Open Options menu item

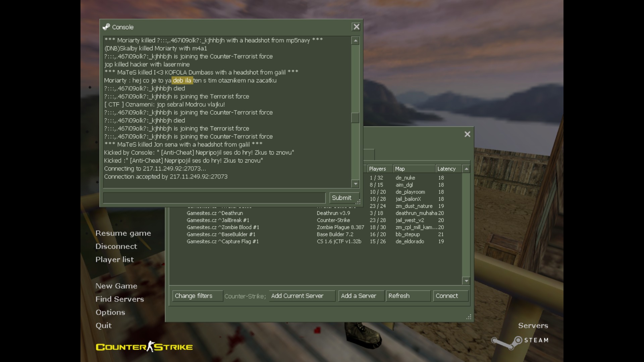(x=110, y=312)
